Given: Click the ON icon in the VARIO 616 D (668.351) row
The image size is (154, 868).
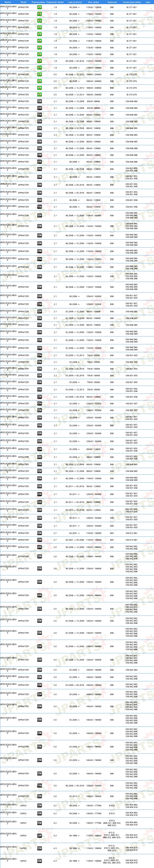Looking at the screenshot, I should [x=39, y=861].
